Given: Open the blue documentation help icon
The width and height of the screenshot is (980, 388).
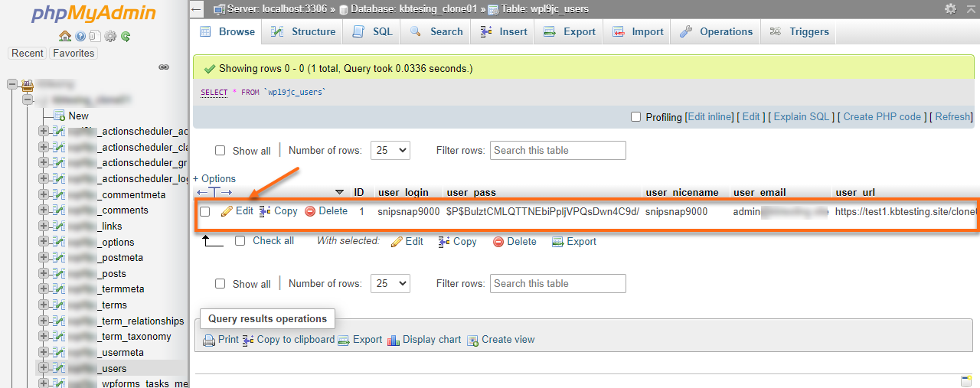Looking at the screenshot, I should (80, 36).
